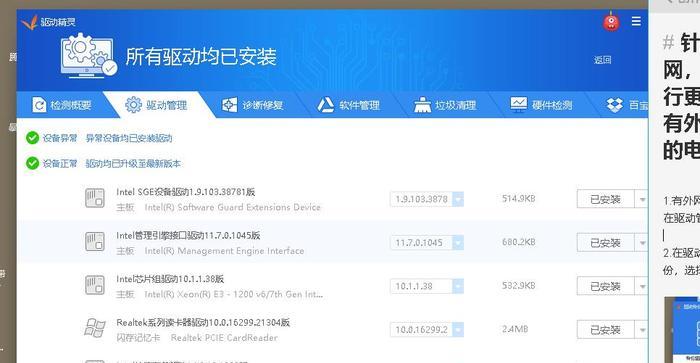Viewport: 700px width, 363px height.
Task: Expand arrow next to Intel管理引擎接口 已安装
Action: click(642, 243)
